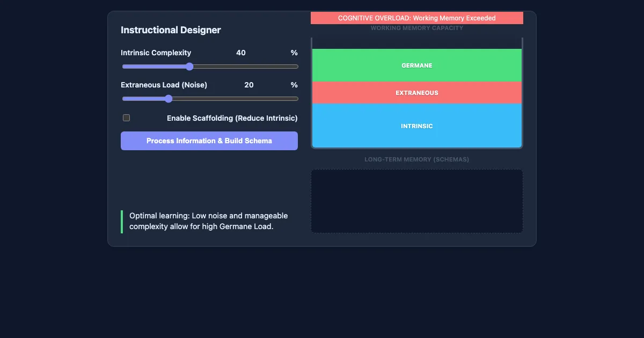The height and width of the screenshot is (338, 644).
Task: Click the Long-Term Memory (Schemas) label
Action: (417, 159)
